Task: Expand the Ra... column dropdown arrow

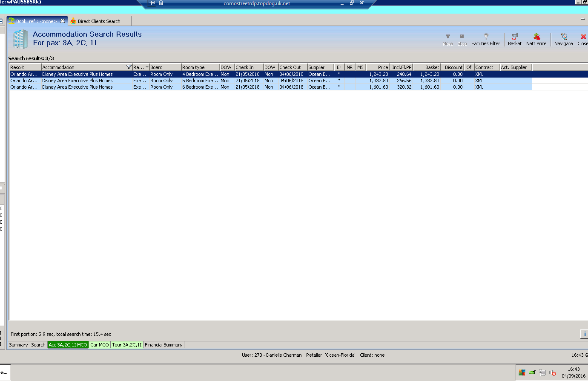Action: (x=147, y=67)
